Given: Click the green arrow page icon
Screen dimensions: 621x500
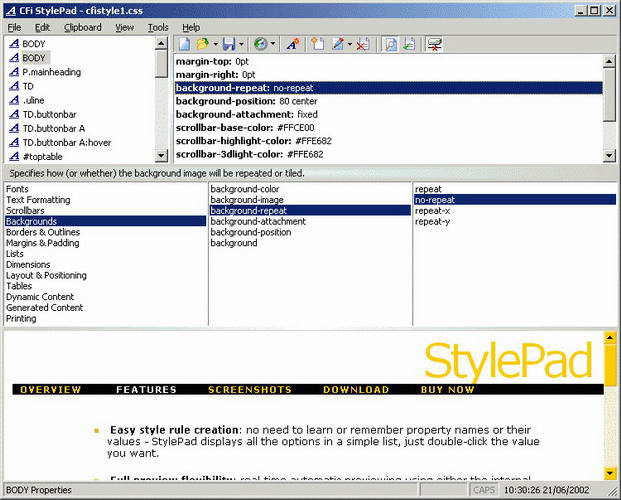Looking at the screenshot, I should tap(410, 44).
